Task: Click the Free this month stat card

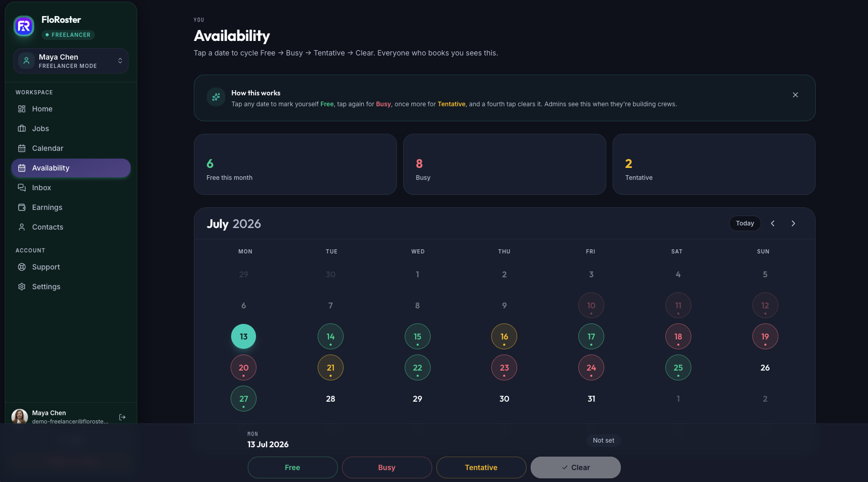Action: [295, 164]
